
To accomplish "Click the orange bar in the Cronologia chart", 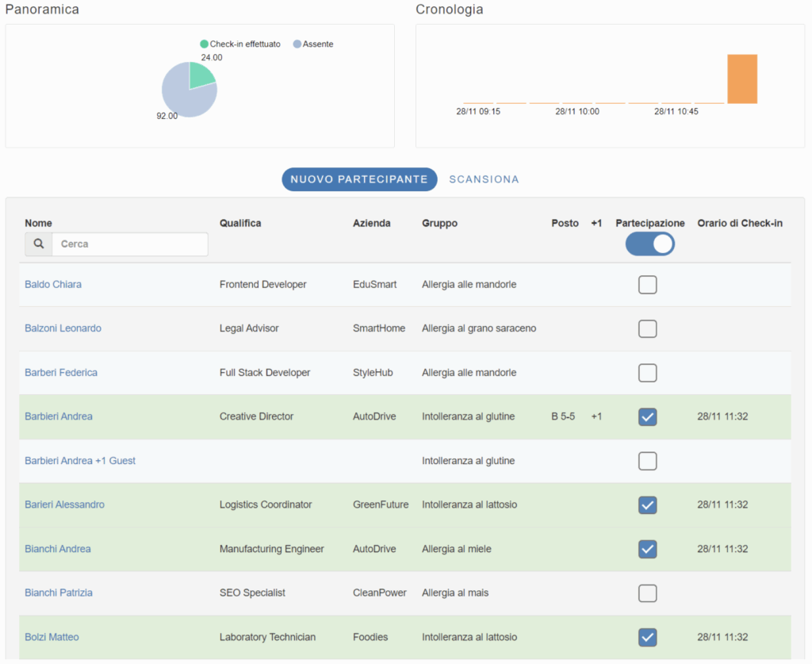I will point(742,79).
